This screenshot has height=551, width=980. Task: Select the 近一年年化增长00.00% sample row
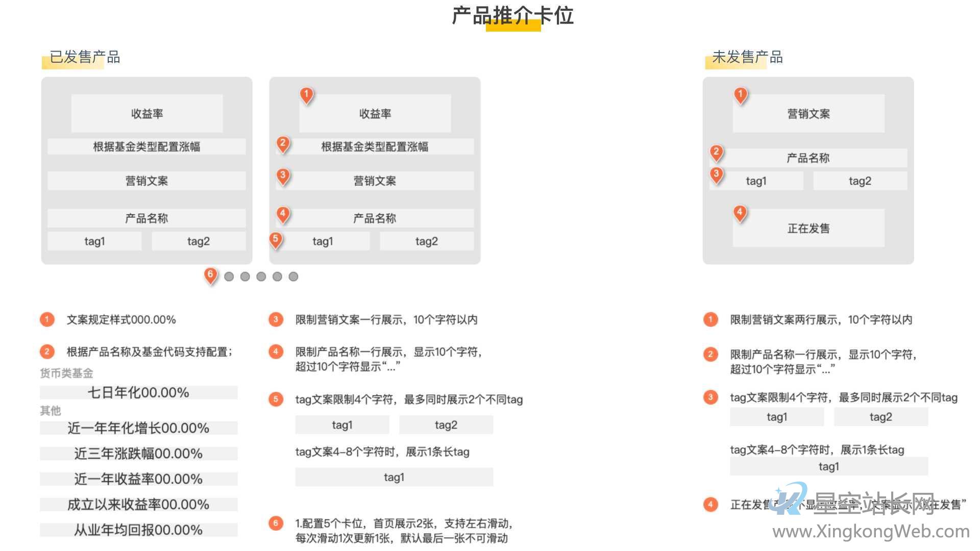(139, 428)
